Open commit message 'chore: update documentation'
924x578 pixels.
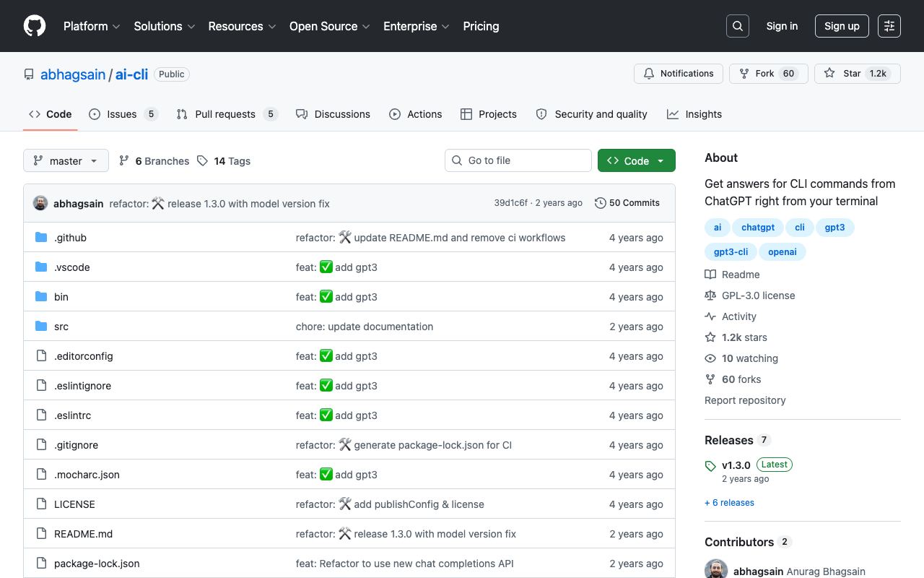(x=365, y=327)
